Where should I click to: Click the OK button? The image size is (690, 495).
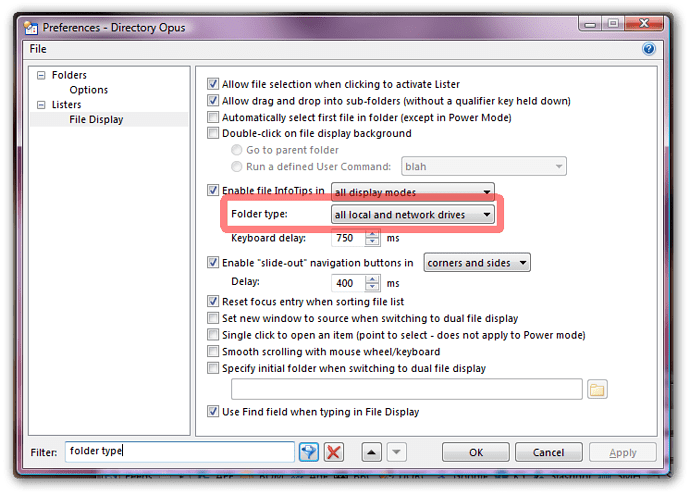click(x=476, y=452)
